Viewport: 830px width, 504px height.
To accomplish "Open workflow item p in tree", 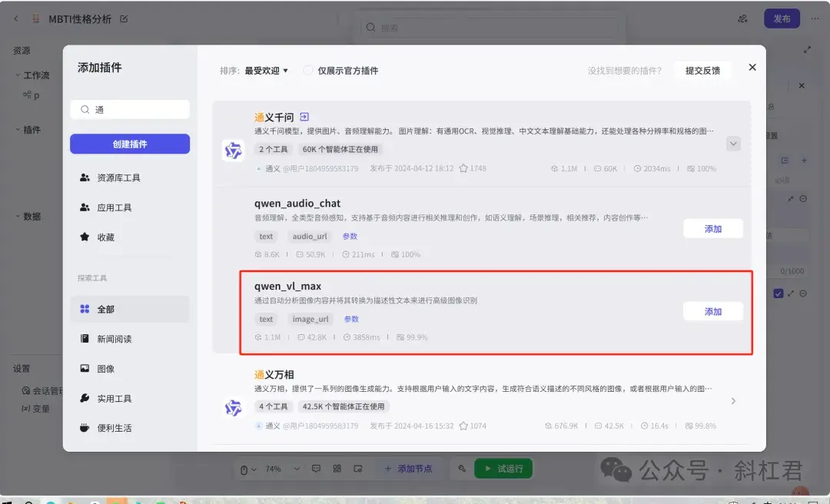I will click(x=32, y=95).
